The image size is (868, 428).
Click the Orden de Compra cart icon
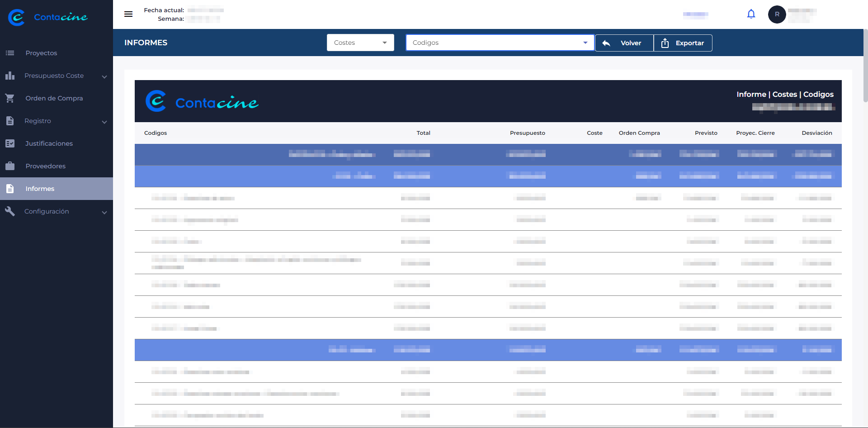click(x=10, y=98)
